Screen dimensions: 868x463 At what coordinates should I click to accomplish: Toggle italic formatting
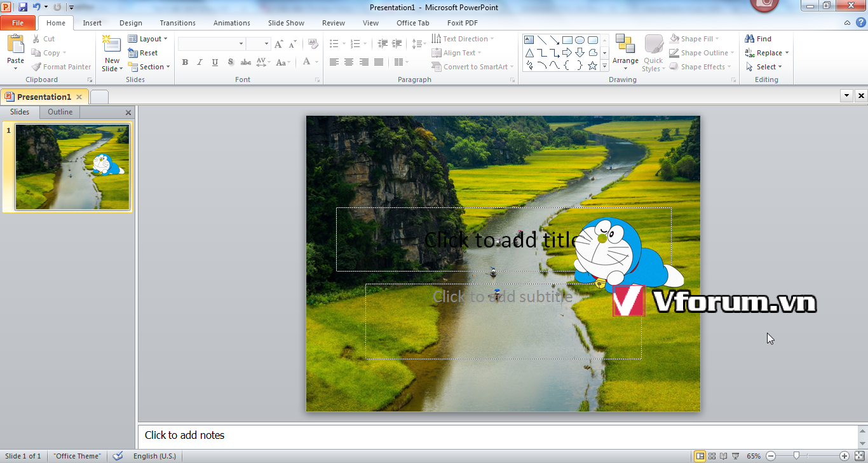coord(200,62)
